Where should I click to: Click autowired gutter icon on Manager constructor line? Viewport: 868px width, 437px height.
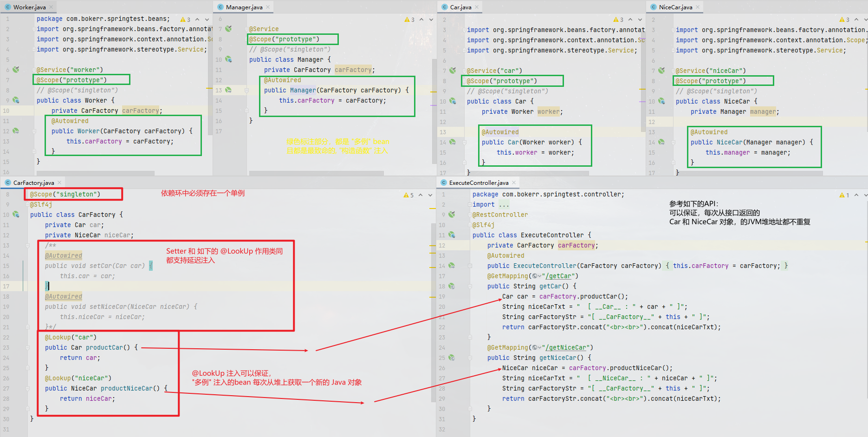(x=228, y=90)
